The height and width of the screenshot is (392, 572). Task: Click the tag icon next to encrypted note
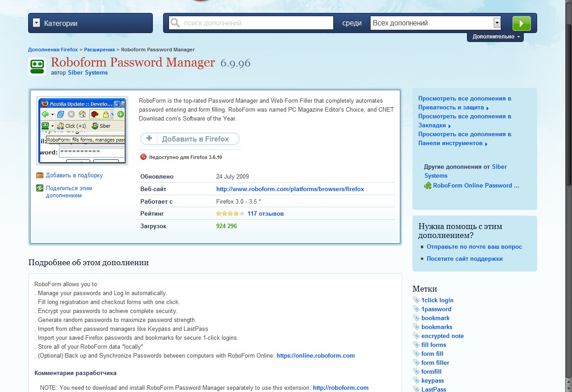coord(416,336)
